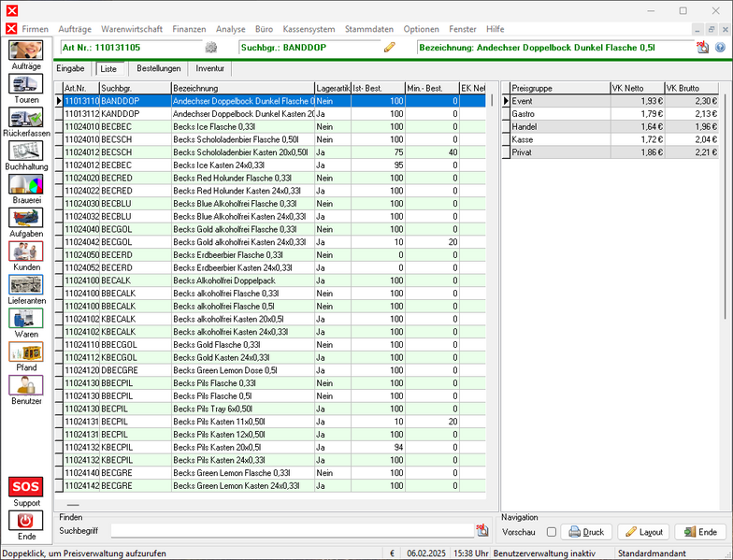This screenshot has height=560, width=733.
Task: Click the SOS Support icon
Action: pos(26,486)
